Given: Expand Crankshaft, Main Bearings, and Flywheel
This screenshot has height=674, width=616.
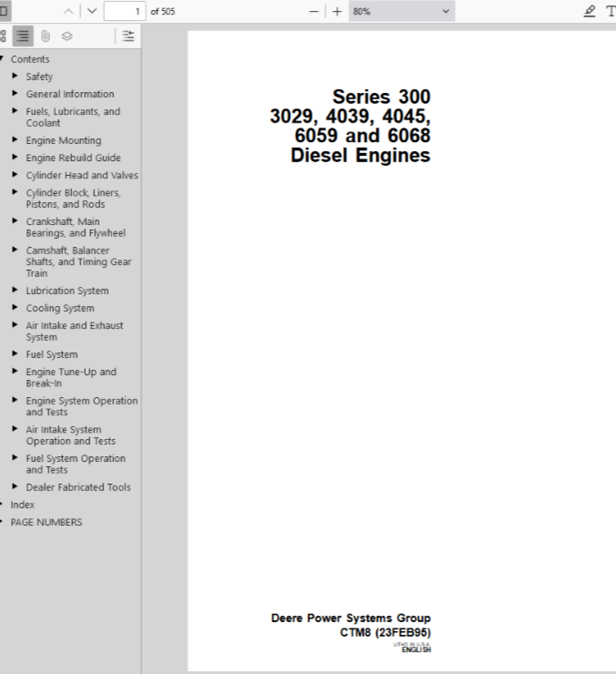Looking at the screenshot, I should tap(15, 221).
